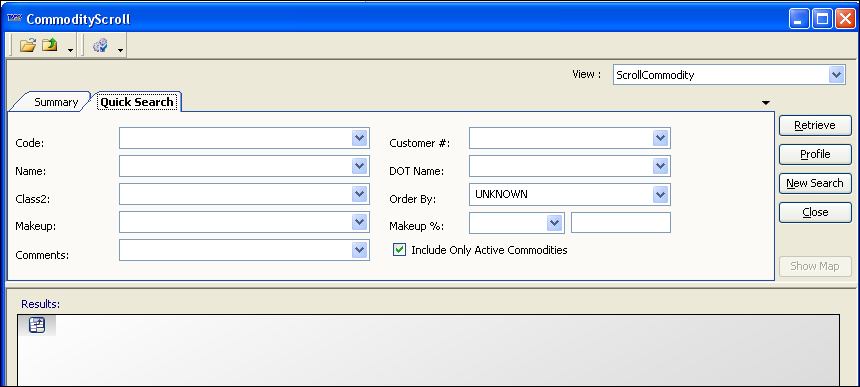Open the View ScrollCommodity dropdown
The width and height of the screenshot is (860, 387).
[x=836, y=75]
